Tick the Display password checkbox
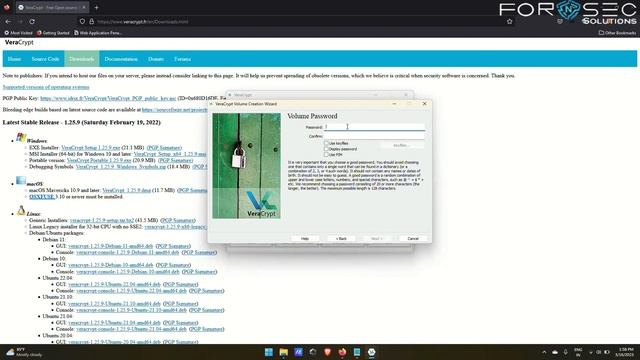The image size is (640, 360). [x=326, y=149]
